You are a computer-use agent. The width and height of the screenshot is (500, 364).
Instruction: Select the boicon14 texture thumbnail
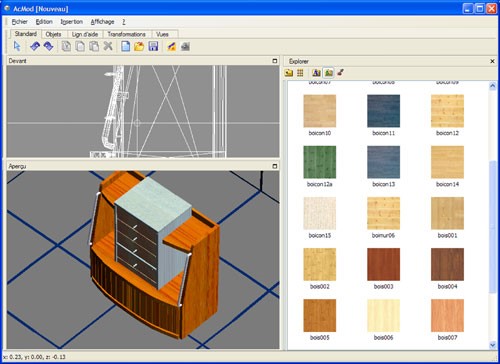click(447, 162)
